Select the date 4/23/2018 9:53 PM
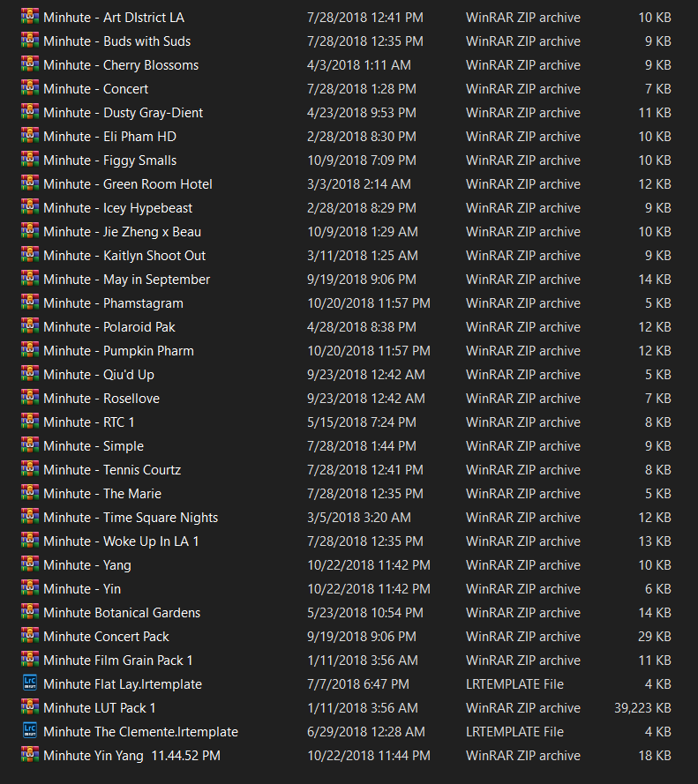Screen dimensions: 698x784 (362, 113)
